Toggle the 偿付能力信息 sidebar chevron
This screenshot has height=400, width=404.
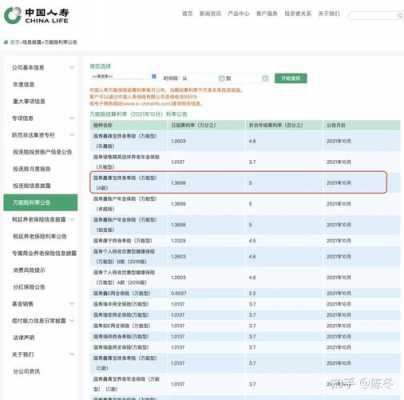(72, 321)
